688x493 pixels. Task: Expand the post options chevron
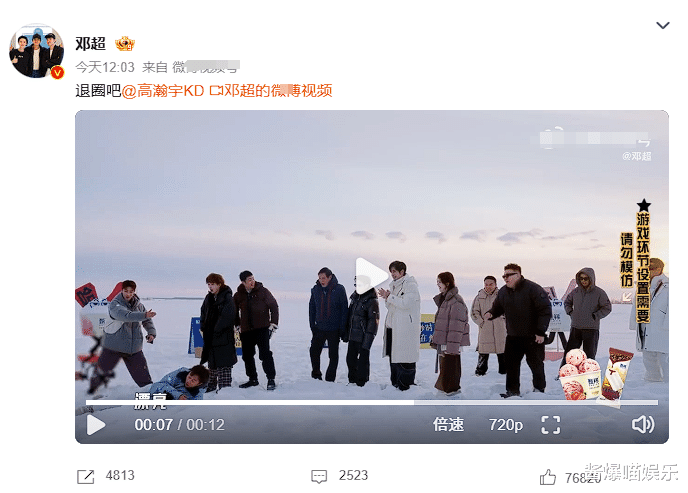coord(663,25)
